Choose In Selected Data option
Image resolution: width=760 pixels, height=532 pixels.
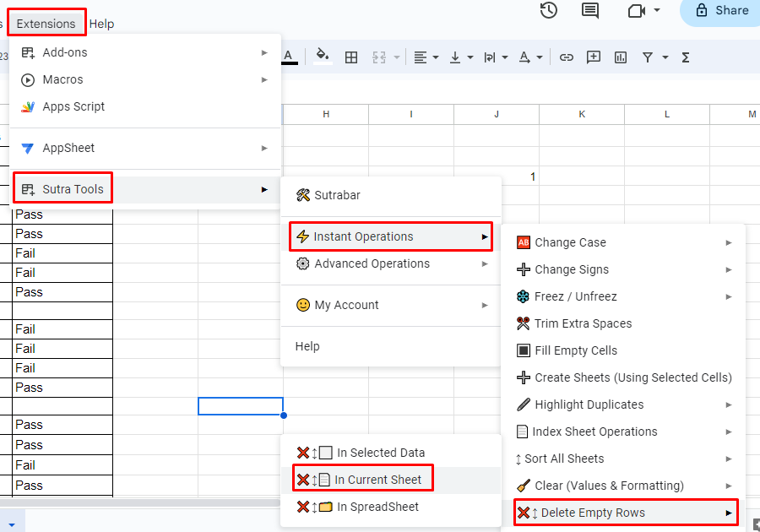pyautogui.click(x=391, y=453)
